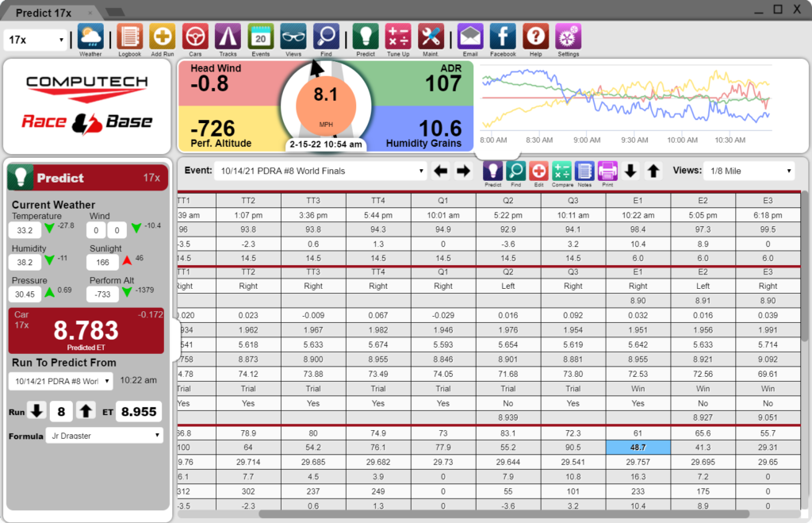The width and height of the screenshot is (812, 523).
Task: Open the Cars manager
Action: [x=195, y=35]
